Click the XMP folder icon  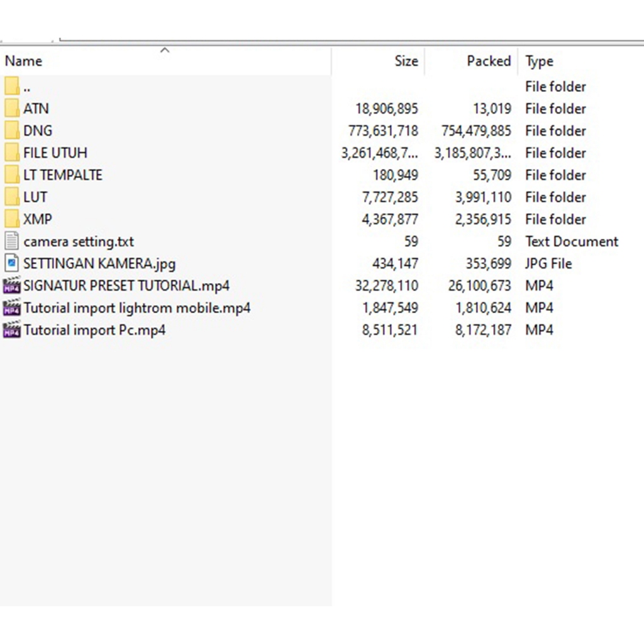12,219
